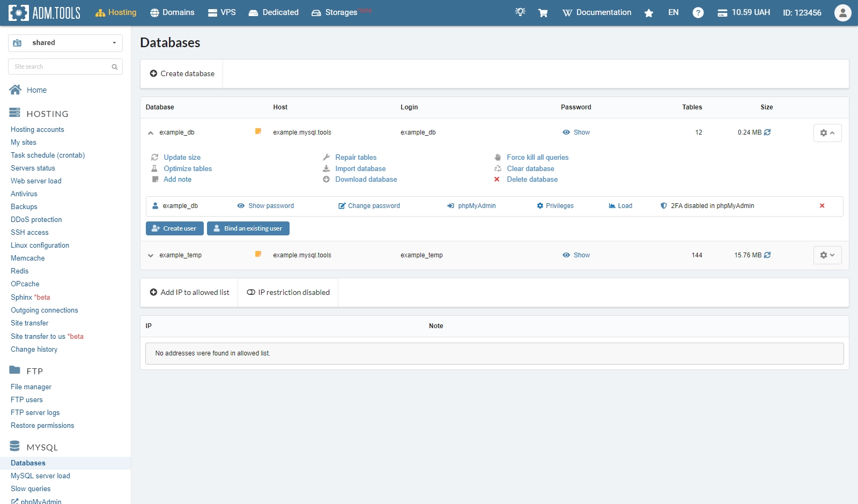The image size is (858, 504).
Task: Show password for example_db database
Action: [x=576, y=132]
